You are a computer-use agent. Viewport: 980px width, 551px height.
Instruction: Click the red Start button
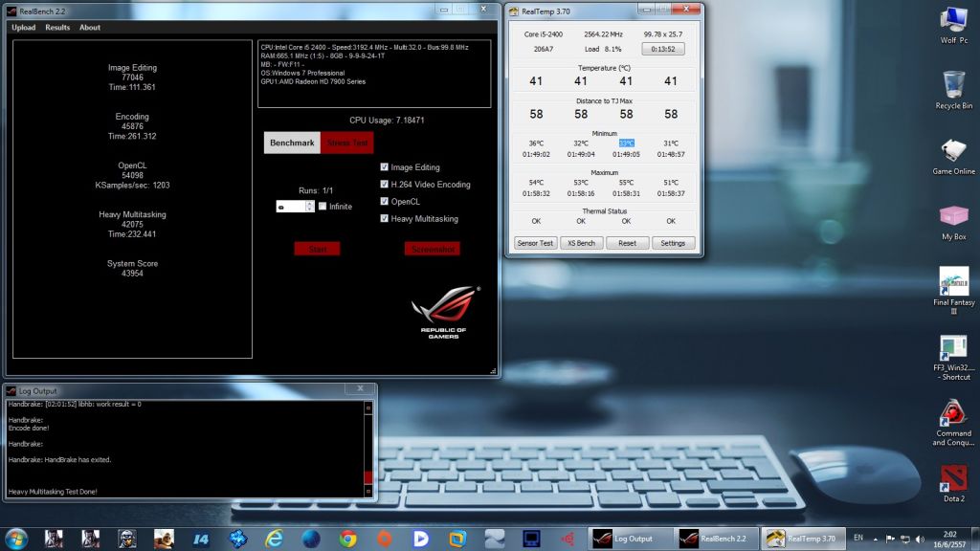pyautogui.click(x=317, y=249)
